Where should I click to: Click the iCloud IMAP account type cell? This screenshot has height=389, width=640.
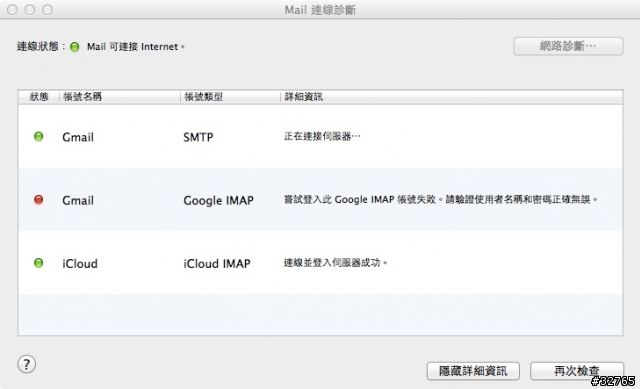tap(217, 263)
